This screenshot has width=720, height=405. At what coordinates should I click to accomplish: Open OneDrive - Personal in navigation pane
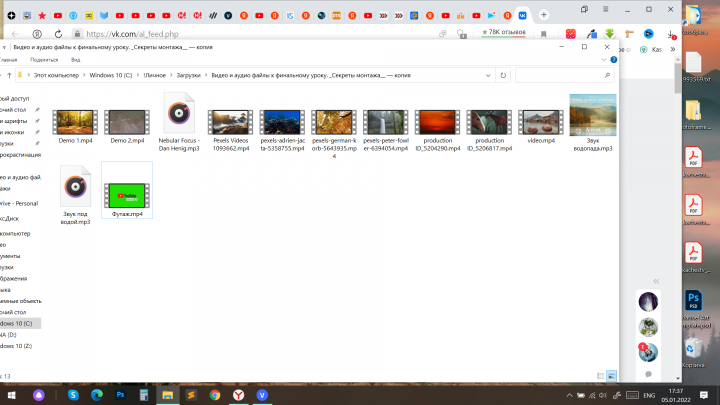19,203
